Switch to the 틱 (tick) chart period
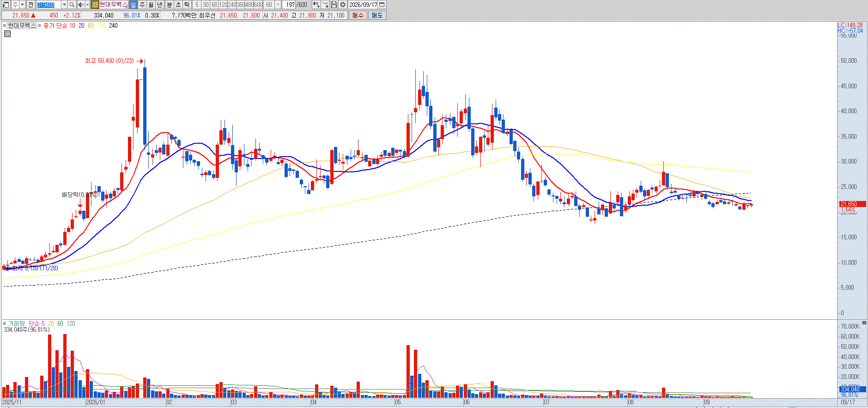Screen dimensions: 868x408 click(187, 5)
